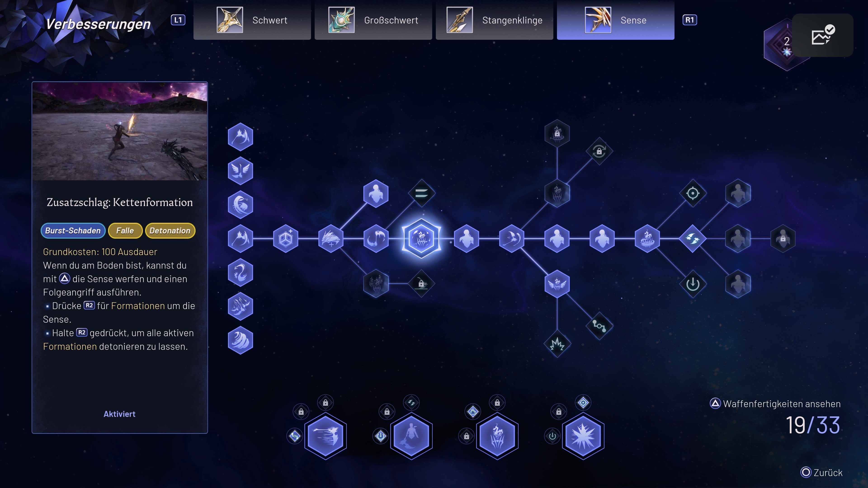Click the locked refresh-cycle diamond node
The image size is (868, 488).
(x=599, y=151)
